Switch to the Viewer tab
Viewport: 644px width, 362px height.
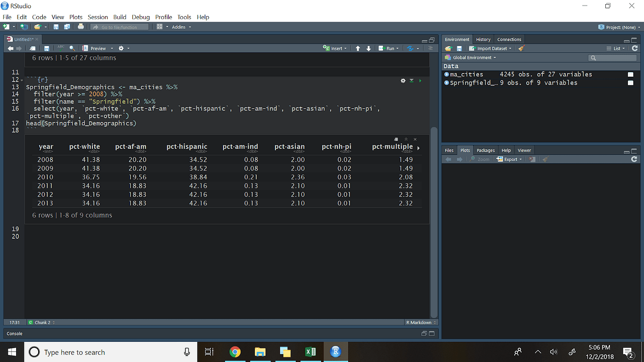pos(524,150)
